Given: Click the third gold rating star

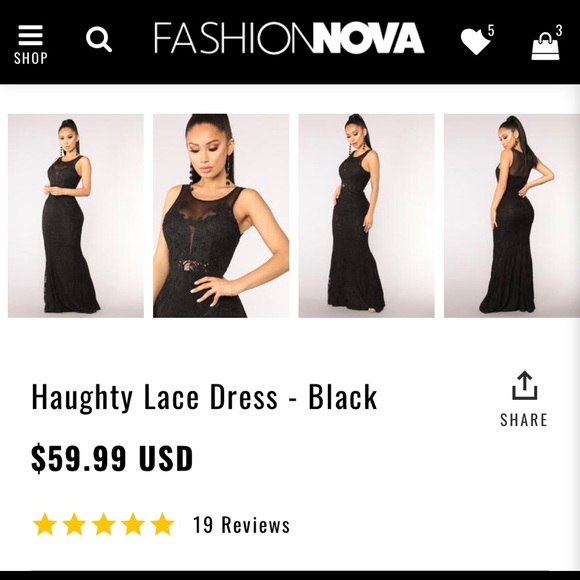Looking at the screenshot, I should (x=104, y=524).
